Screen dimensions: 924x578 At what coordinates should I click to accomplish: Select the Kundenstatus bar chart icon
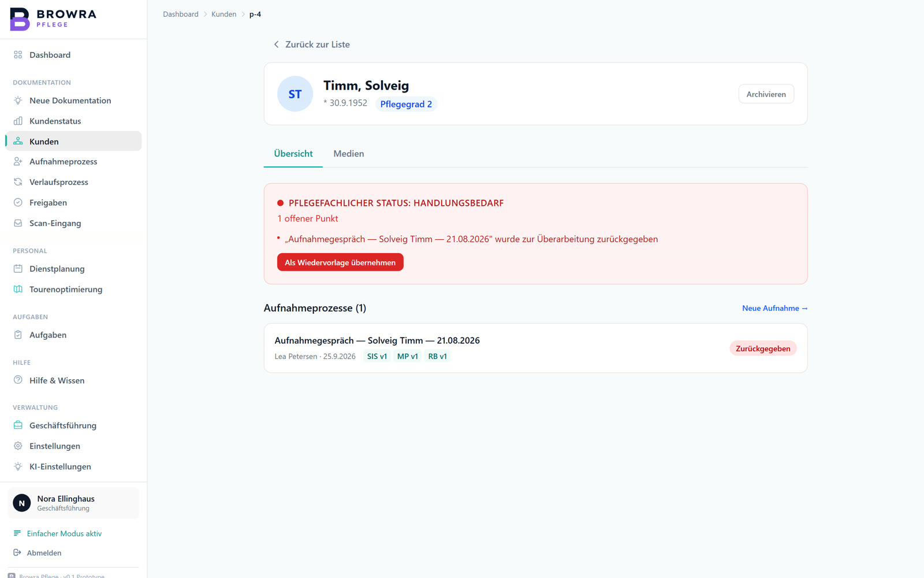tap(18, 121)
